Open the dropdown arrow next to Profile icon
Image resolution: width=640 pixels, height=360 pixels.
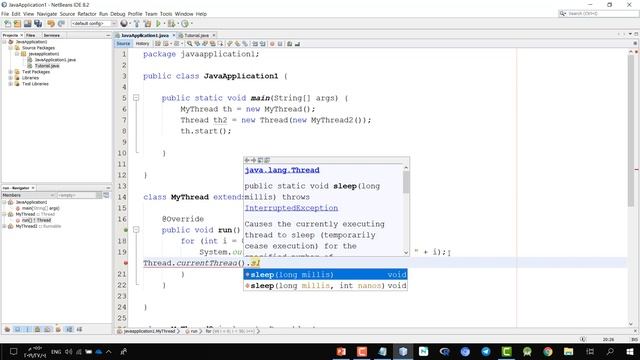click(191, 24)
